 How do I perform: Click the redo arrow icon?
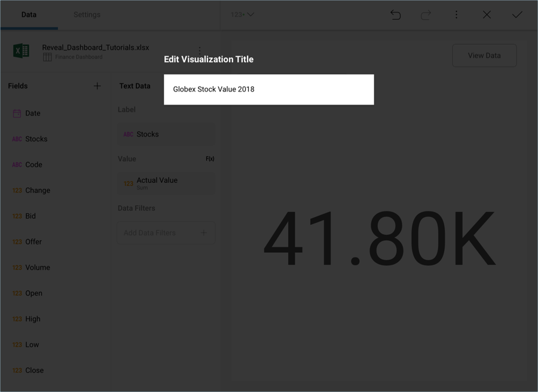pyautogui.click(x=426, y=15)
